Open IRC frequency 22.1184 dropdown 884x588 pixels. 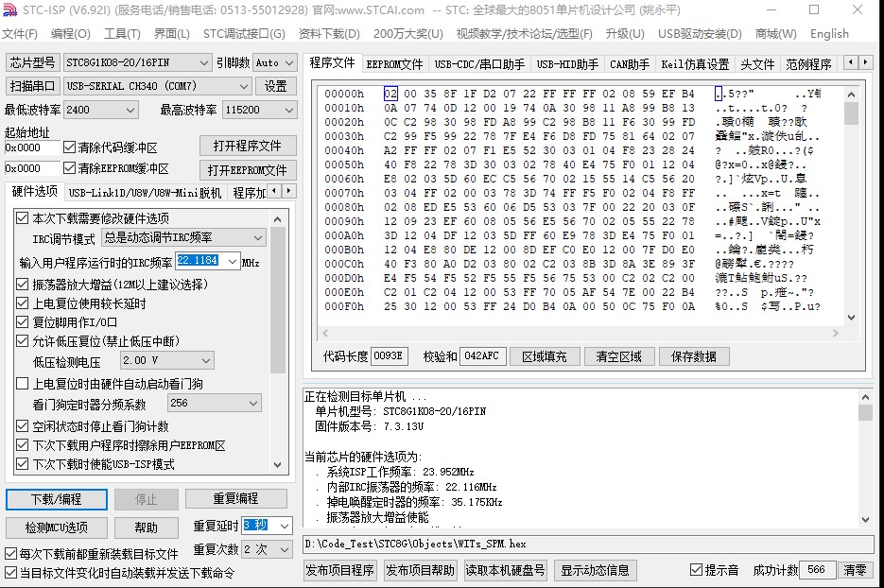click(x=233, y=261)
